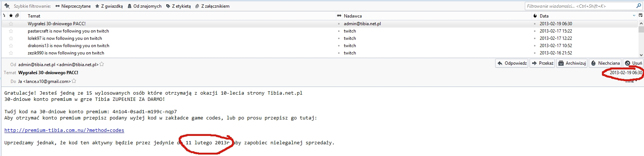Filter messages Z gwiazdką (starred)
Screen dimensions: 644x156
[109, 6]
